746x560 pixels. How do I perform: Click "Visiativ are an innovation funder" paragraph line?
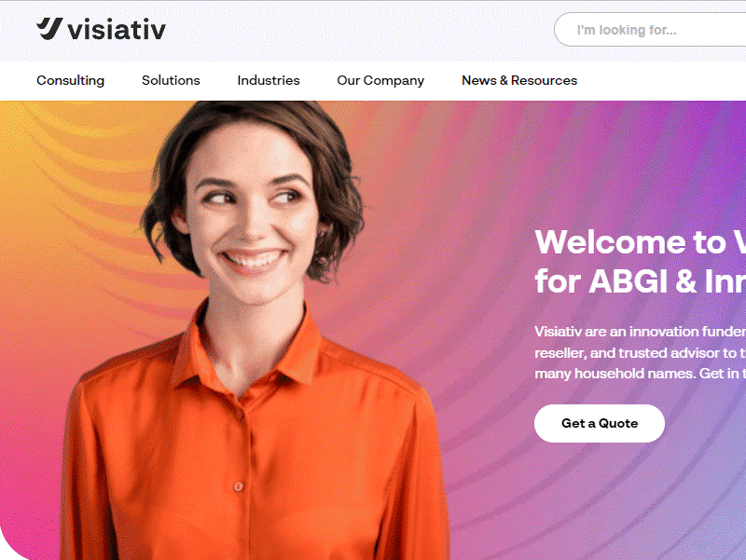[640, 332]
